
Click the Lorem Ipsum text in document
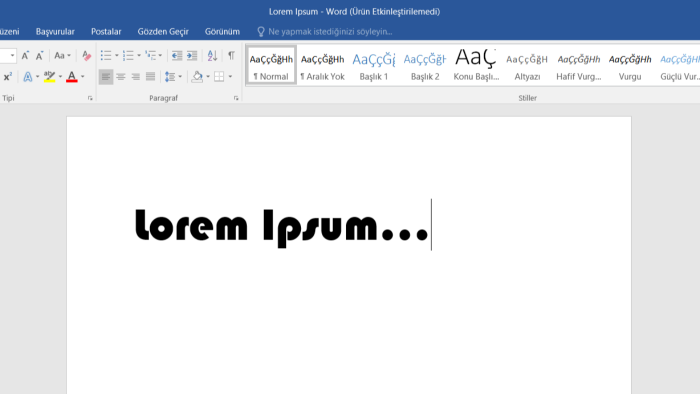[282, 228]
